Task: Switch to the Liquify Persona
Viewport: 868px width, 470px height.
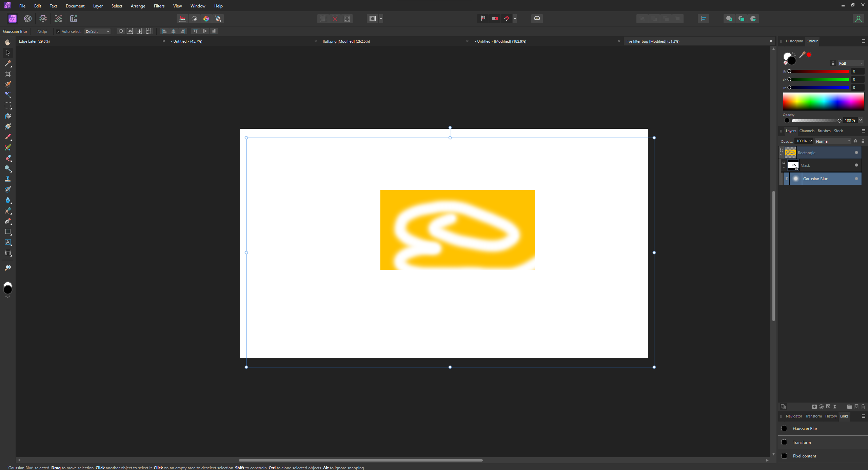Action: (x=28, y=19)
